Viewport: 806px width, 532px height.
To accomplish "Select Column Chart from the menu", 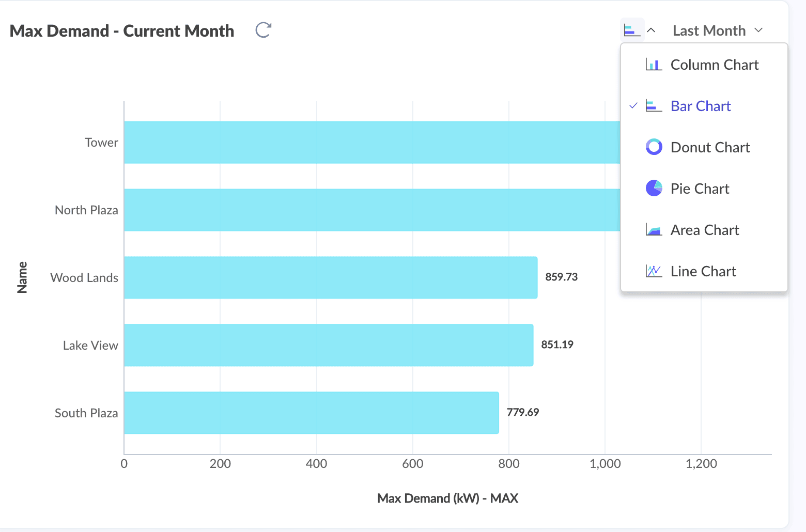I will [714, 65].
